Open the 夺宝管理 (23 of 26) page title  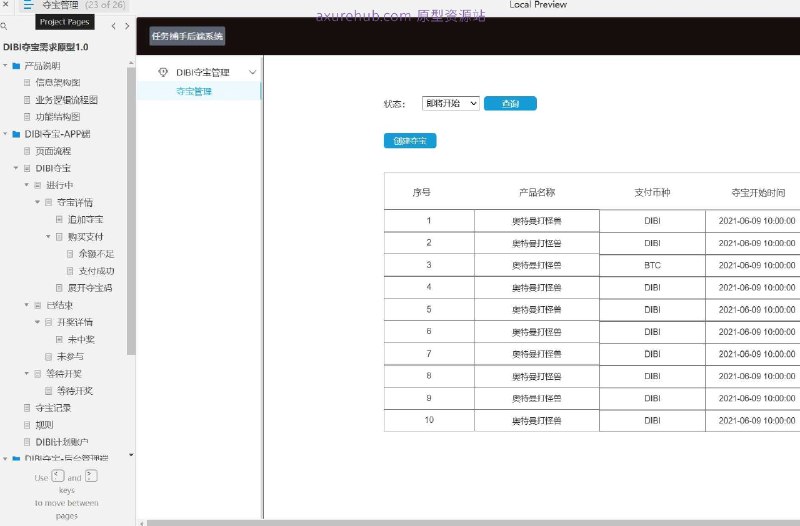coord(84,5)
